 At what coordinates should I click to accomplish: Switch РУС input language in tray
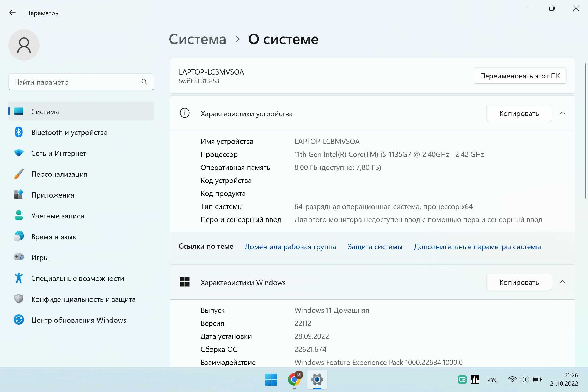point(492,380)
